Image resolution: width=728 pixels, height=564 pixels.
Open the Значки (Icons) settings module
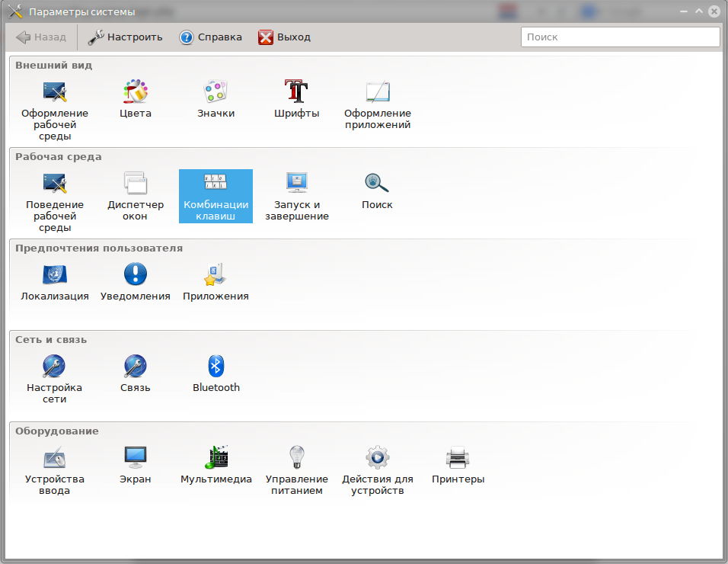click(216, 99)
